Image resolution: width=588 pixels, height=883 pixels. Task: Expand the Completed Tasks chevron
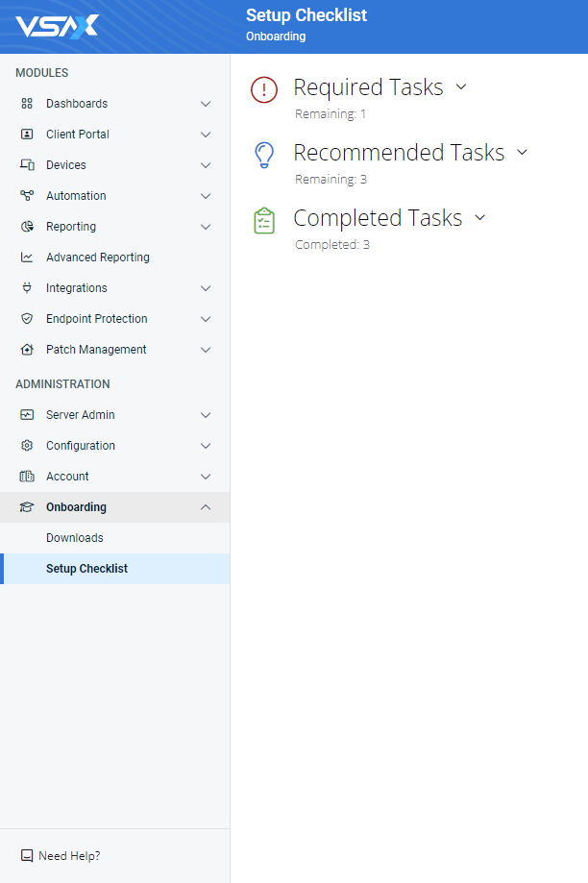coord(479,217)
